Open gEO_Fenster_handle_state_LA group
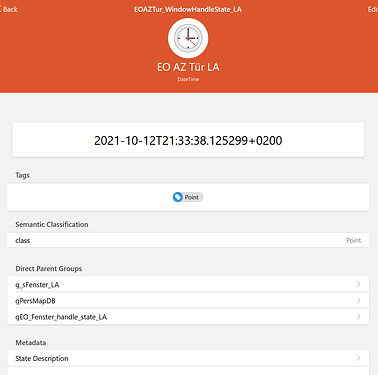This screenshot has width=378, height=375. coord(188,317)
